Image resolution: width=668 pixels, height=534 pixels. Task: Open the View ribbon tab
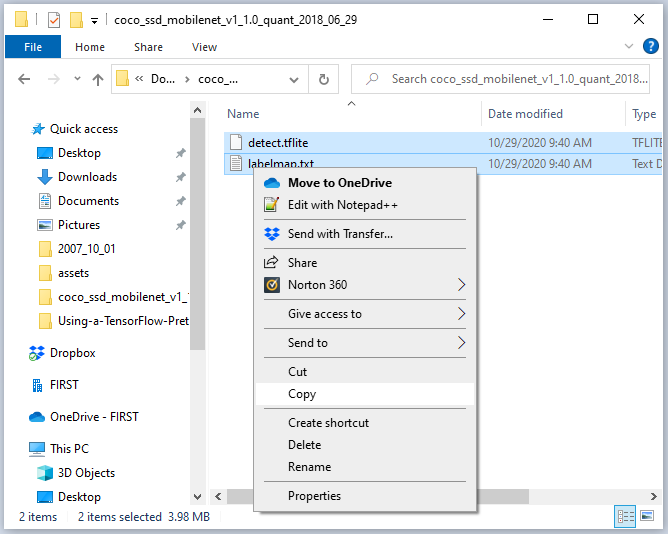click(204, 47)
